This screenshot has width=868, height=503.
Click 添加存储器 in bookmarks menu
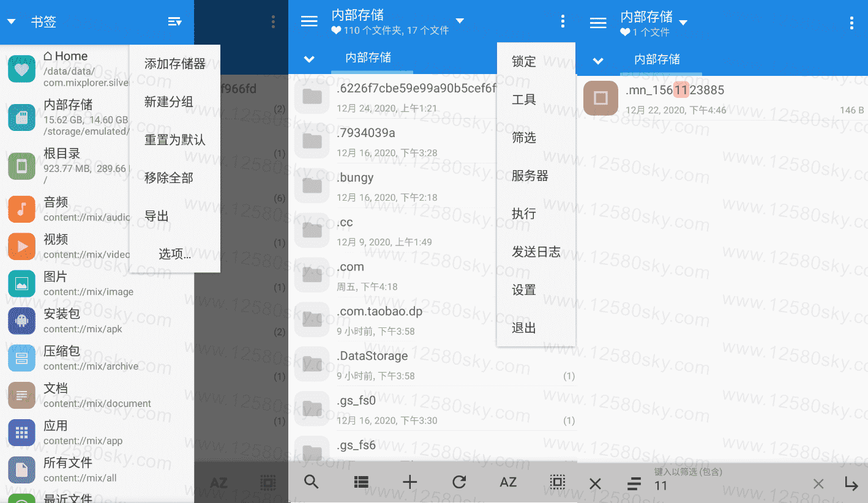coord(175,64)
